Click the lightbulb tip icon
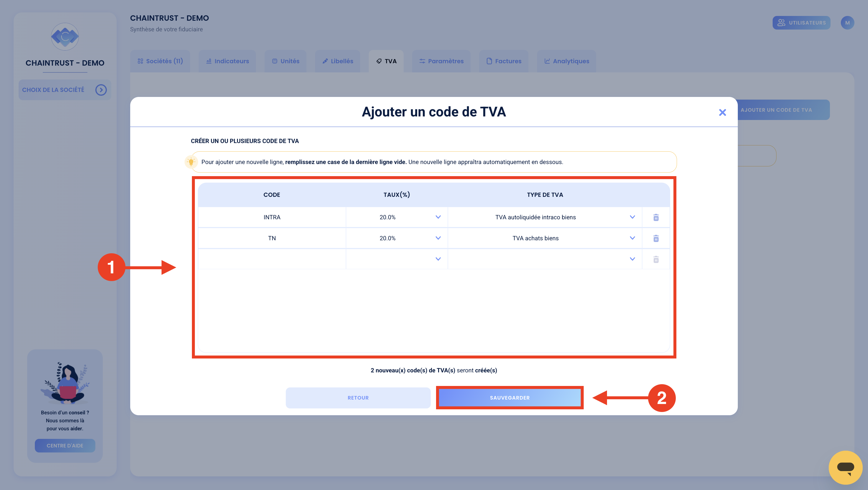Image resolution: width=868 pixels, height=490 pixels. pos(191,162)
